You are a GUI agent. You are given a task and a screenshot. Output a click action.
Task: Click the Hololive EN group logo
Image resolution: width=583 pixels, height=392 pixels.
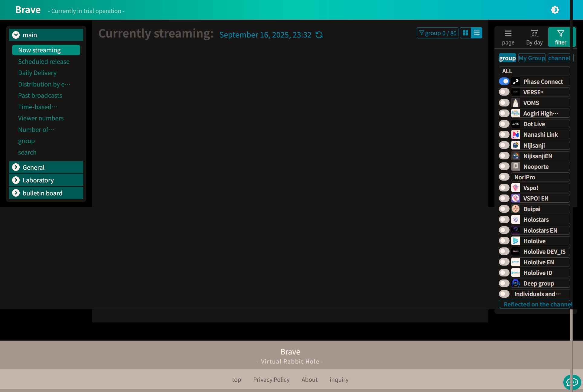(516, 262)
